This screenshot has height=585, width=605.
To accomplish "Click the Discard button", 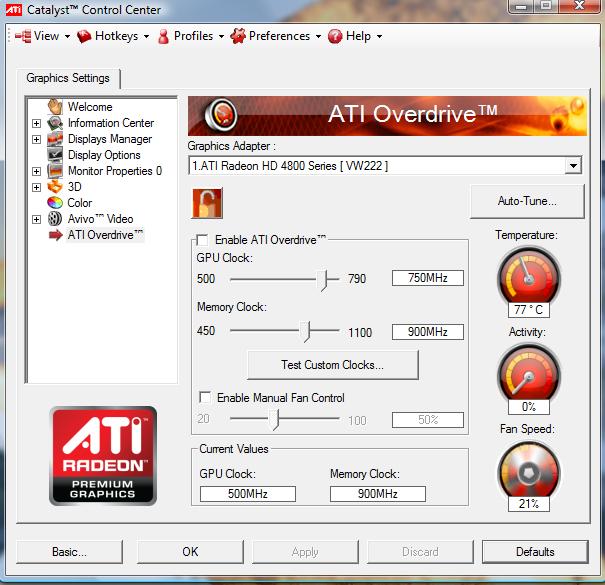I will coord(420,552).
